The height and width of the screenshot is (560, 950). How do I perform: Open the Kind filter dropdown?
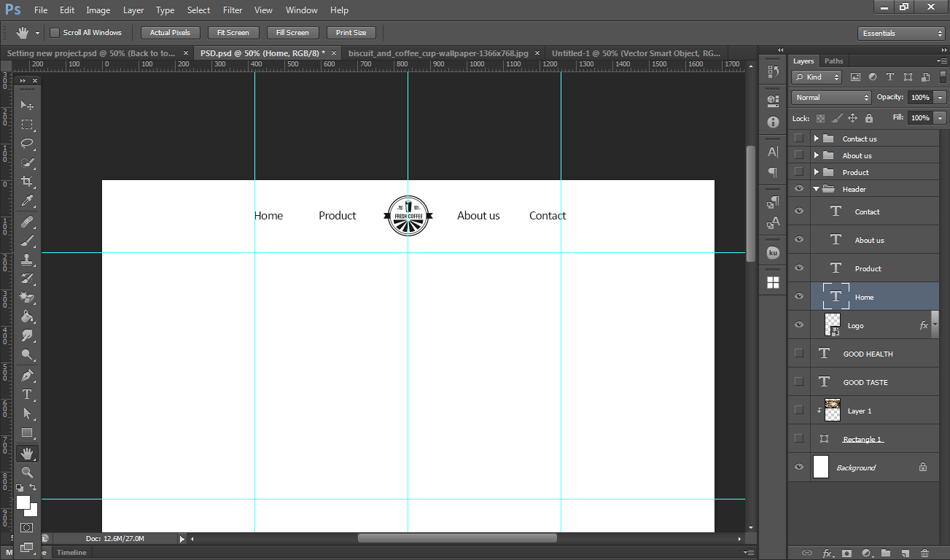(817, 77)
